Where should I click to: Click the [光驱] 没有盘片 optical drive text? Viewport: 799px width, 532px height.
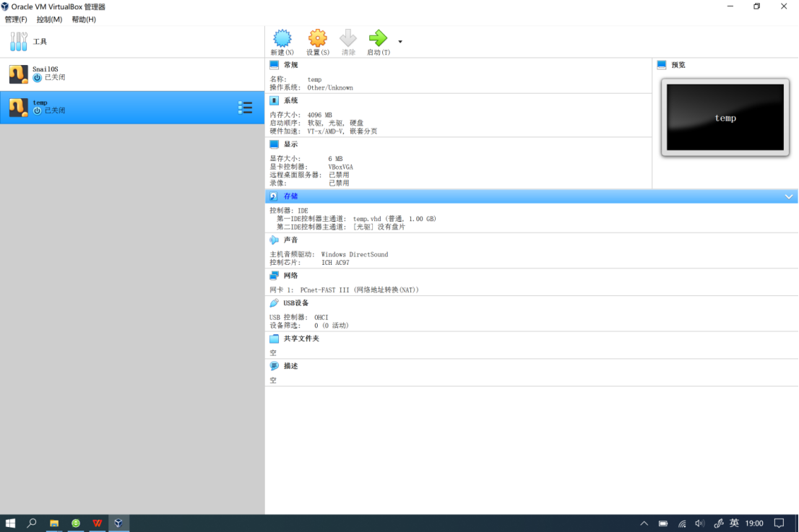[379, 227]
